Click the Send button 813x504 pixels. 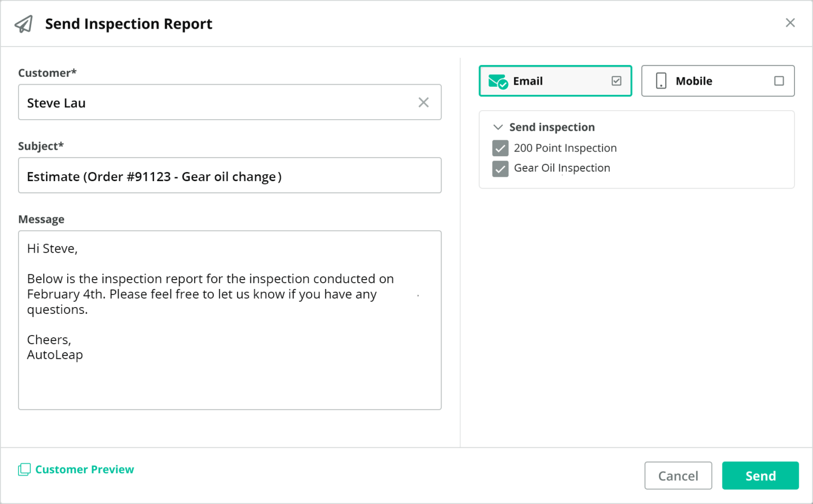(x=760, y=475)
